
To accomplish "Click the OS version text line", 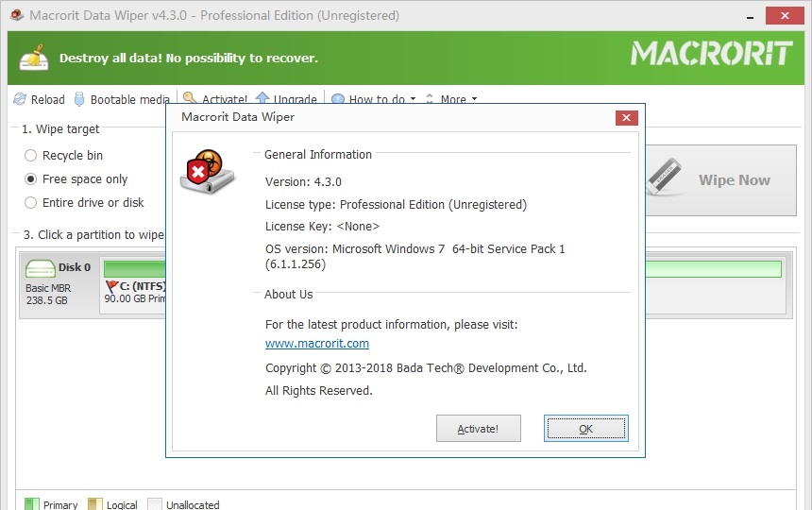I will tap(415, 256).
